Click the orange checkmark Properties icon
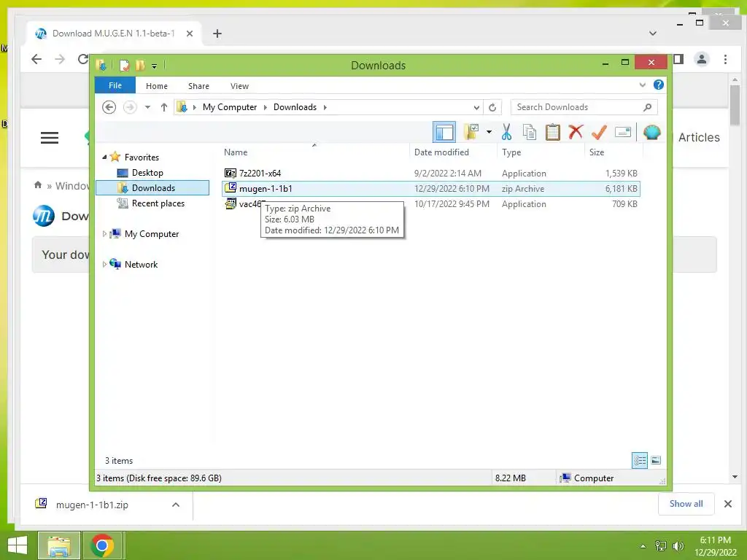This screenshot has height=560, width=747. [x=599, y=132]
